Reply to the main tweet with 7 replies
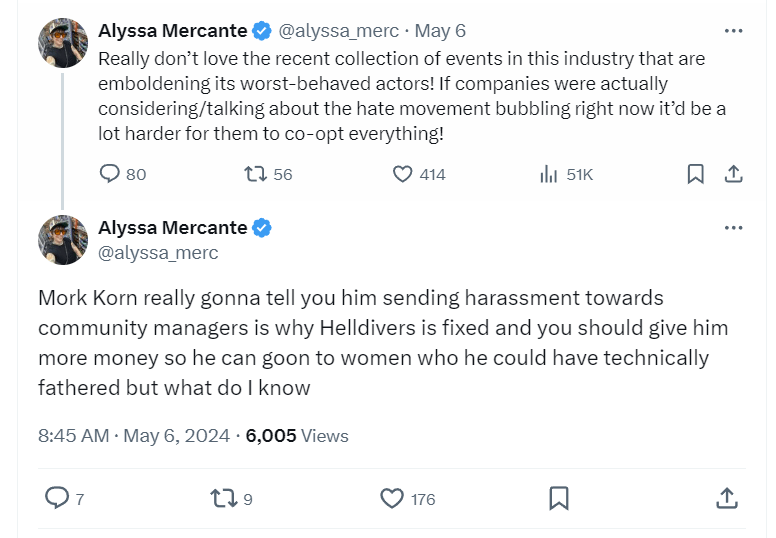The image size is (776, 538). tap(59, 497)
